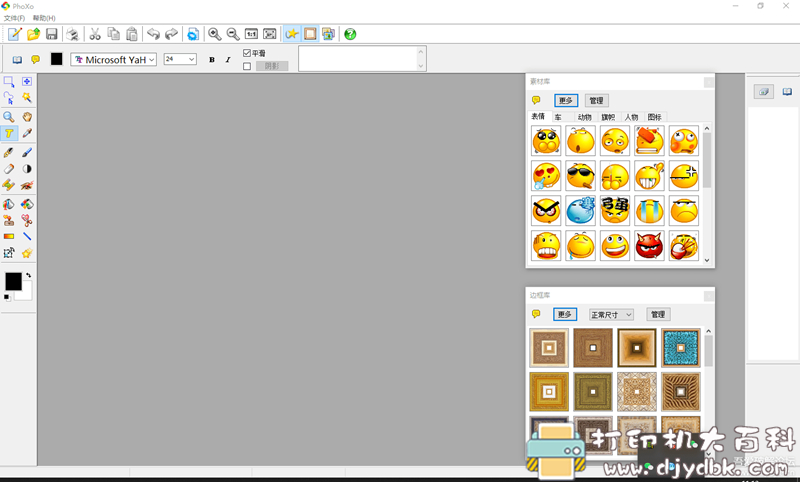Select the paint brush tool
Viewport: 800px width, 482px height.
[27, 153]
